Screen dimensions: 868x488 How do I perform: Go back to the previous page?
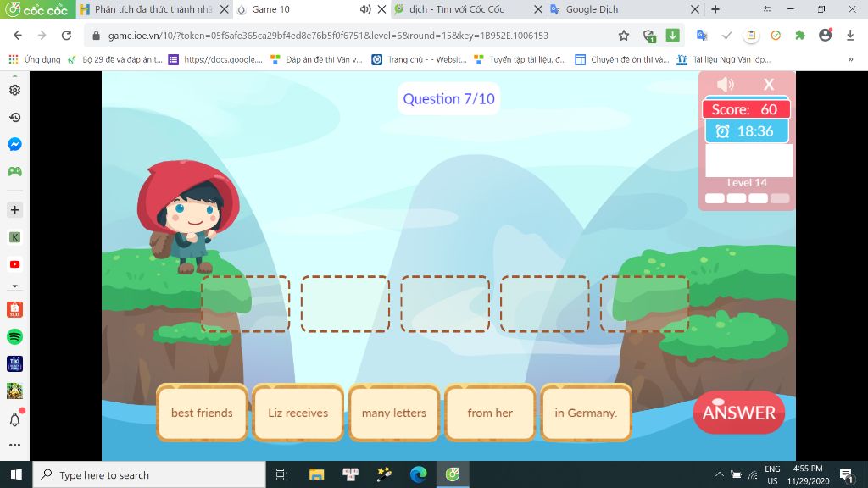18,36
